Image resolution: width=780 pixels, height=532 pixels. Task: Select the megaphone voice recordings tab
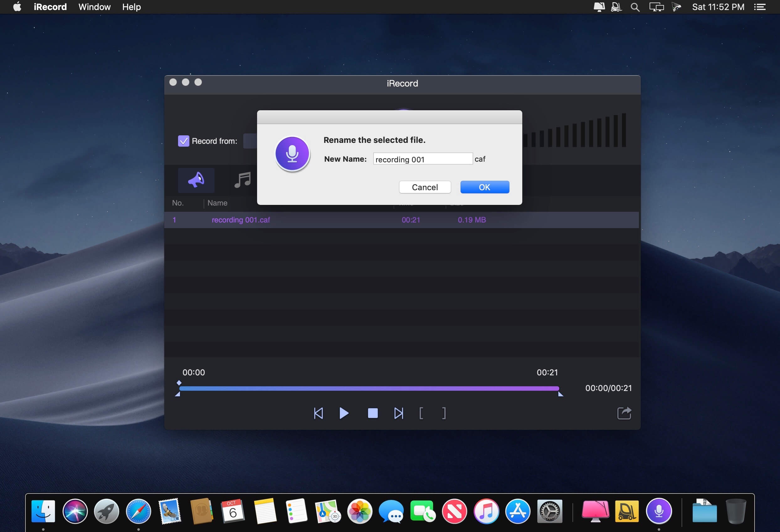196,180
